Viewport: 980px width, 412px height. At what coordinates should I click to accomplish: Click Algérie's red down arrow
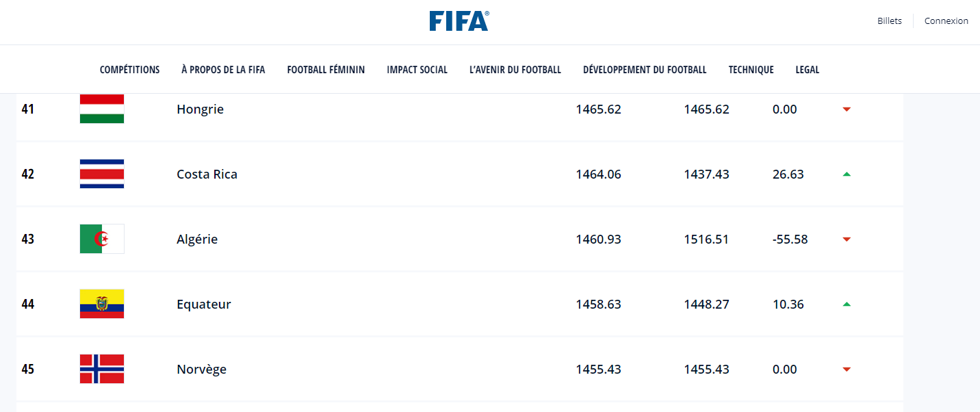847,240
